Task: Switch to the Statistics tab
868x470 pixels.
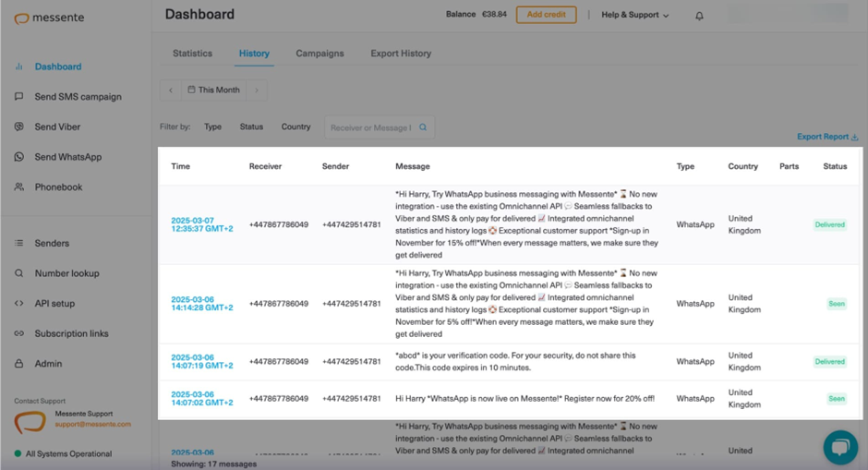Action: click(192, 54)
